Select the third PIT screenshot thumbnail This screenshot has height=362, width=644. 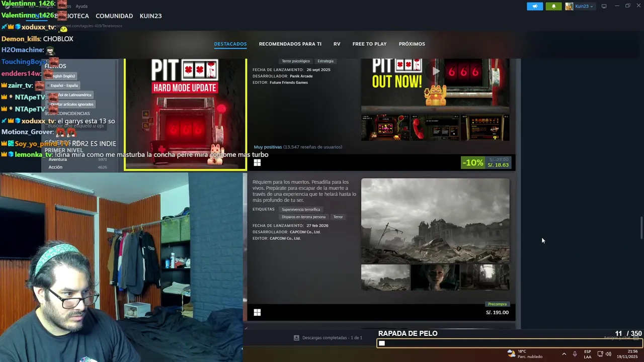[485, 128]
